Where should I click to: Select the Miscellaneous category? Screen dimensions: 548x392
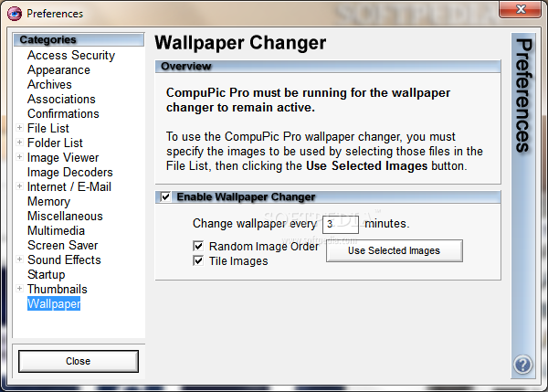(x=65, y=217)
